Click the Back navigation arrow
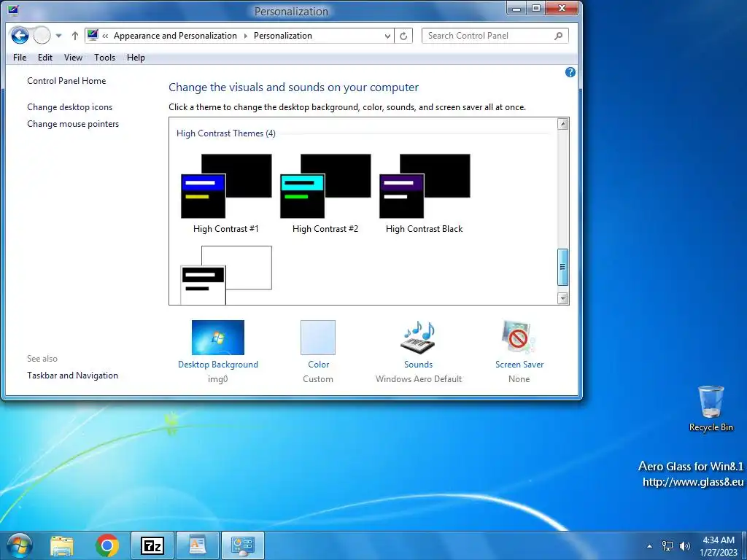 [20, 35]
